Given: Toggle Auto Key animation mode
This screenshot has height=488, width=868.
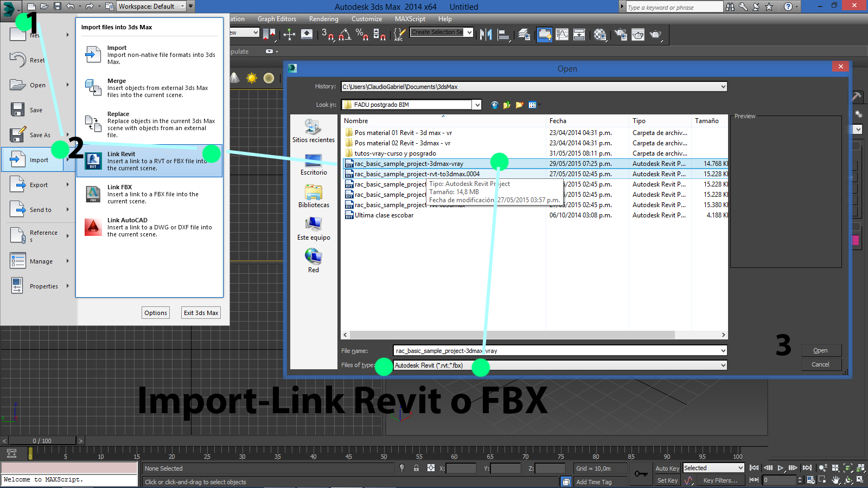Looking at the screenshot, I should tap(667, 468).
